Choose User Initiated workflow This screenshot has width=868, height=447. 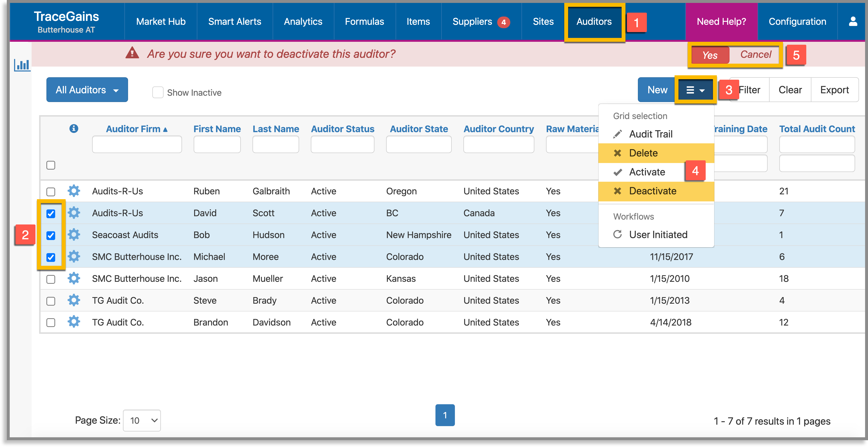[656, 234]
